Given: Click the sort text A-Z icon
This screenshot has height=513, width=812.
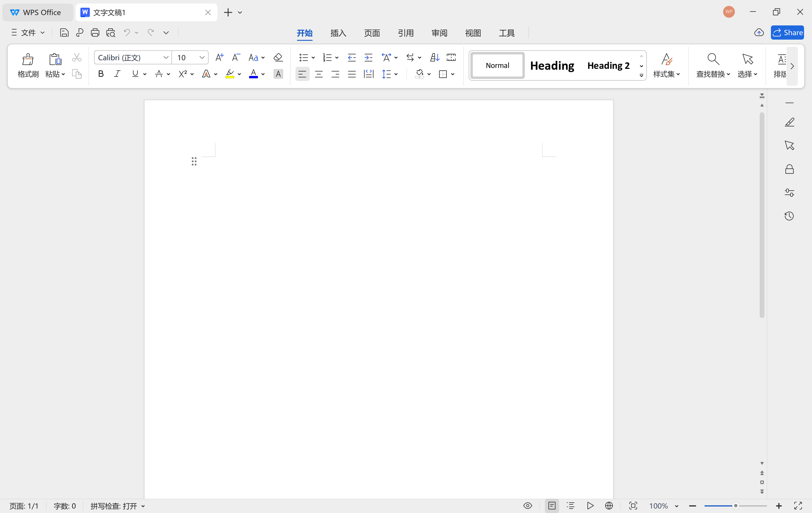Looking at the screenshot, I should point(434,57).
